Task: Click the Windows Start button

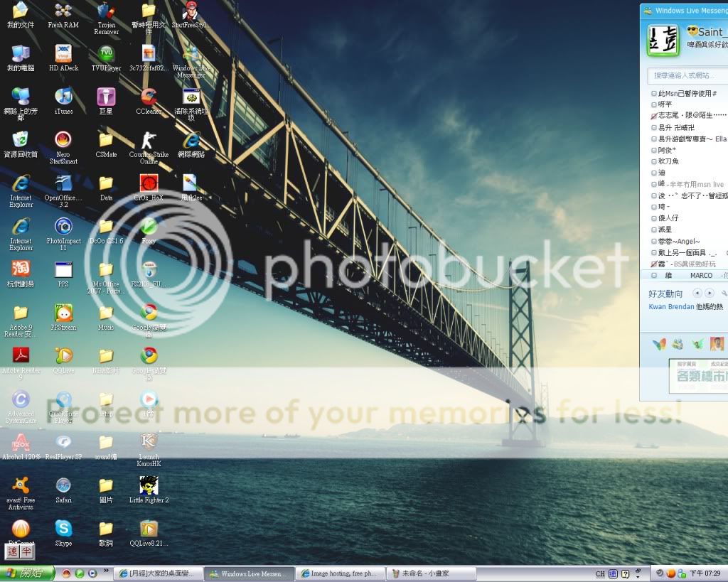Action: point(28,573)
